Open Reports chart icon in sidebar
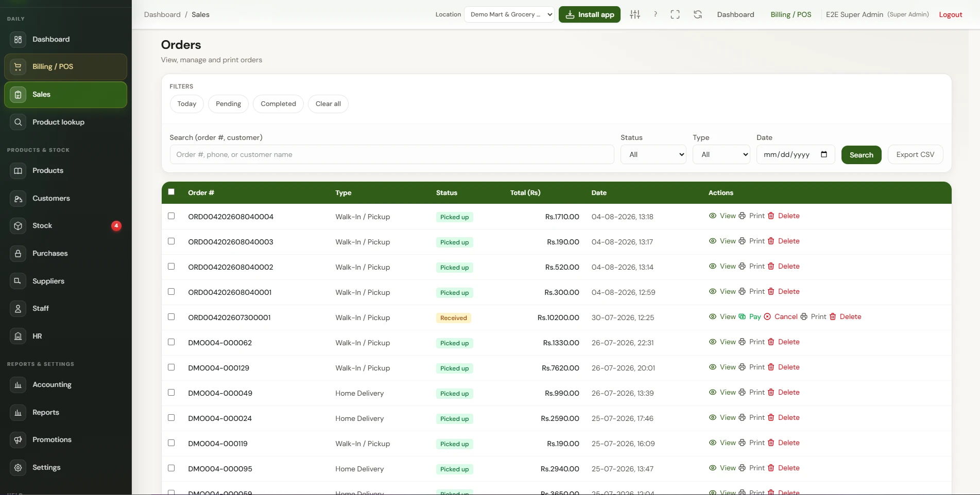980x495 pixels. pos(18,413)
